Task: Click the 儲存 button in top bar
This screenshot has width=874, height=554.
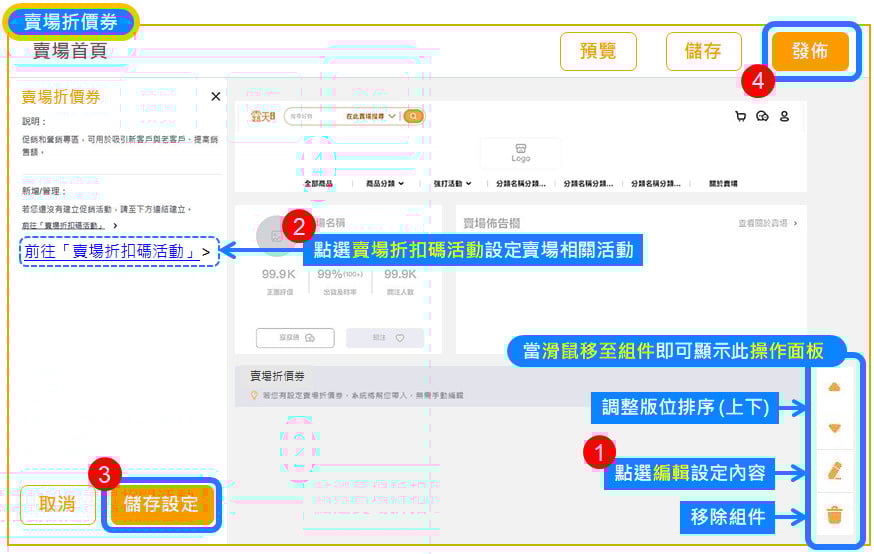Action: pyautogui.click(x=704, y=52)
